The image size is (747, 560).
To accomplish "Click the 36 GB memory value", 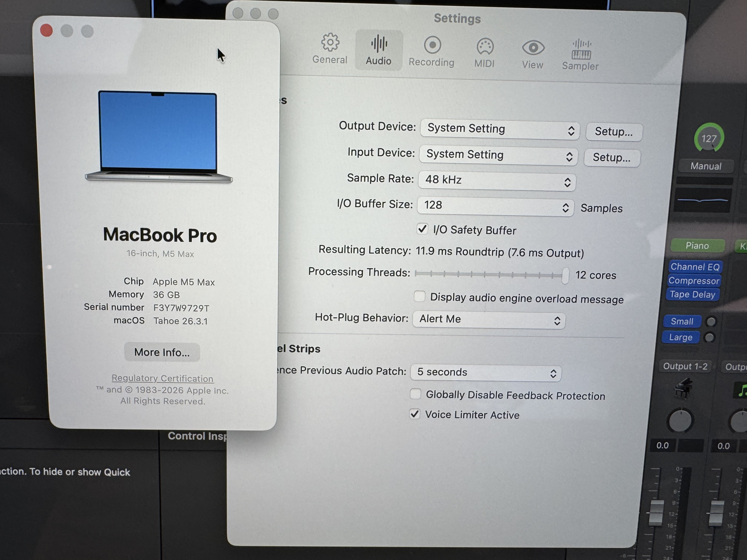I will click(167, 295).
